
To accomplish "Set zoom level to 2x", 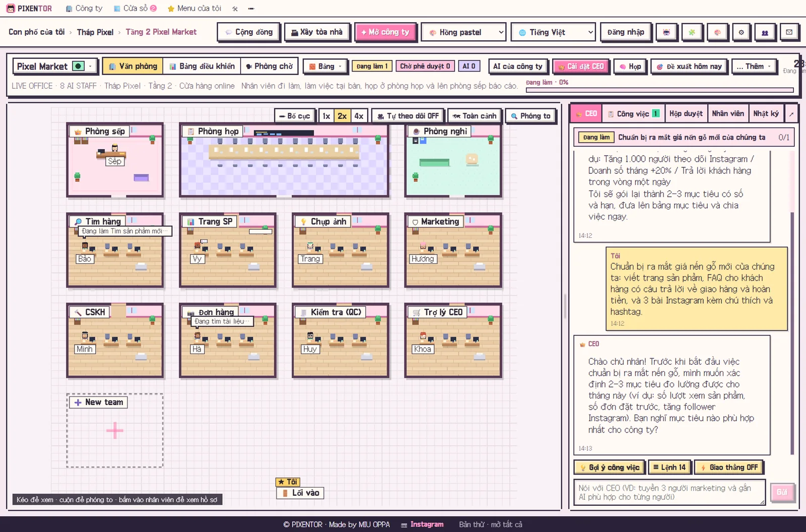I will [342, 116].
